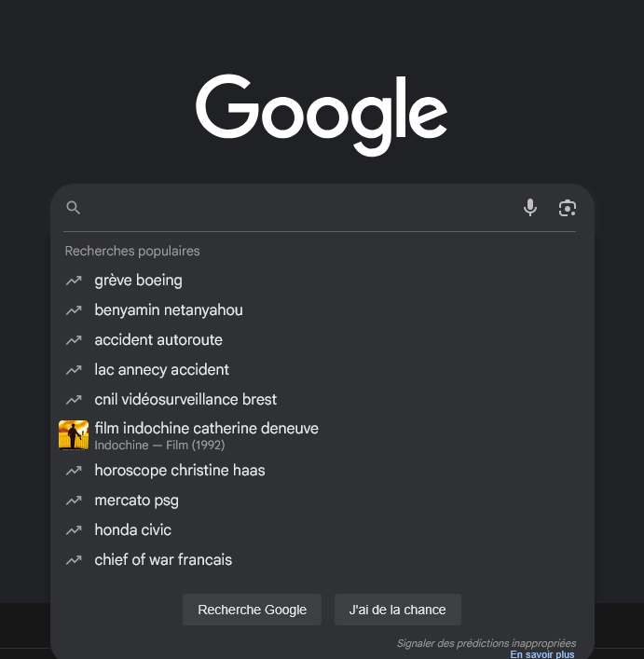Click the Indochine film poster thumbnail
This screenshot has width=644, height=659.
pos(74,435)
